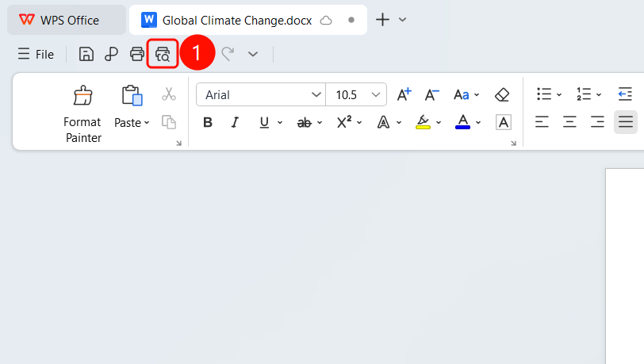Expand the new tab options chevron
The width and height of the screenshot is (644, 364).
(403, 20)
